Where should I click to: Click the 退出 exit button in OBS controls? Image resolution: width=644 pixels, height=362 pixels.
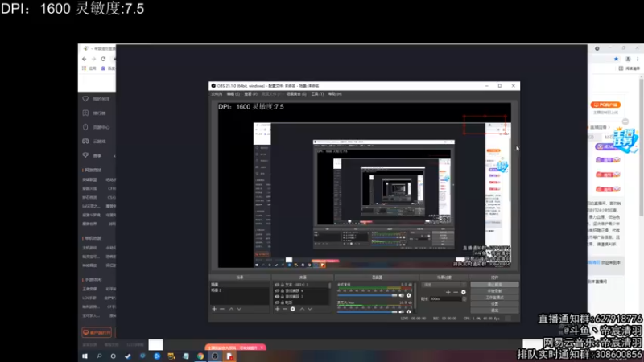coord(494,311)
